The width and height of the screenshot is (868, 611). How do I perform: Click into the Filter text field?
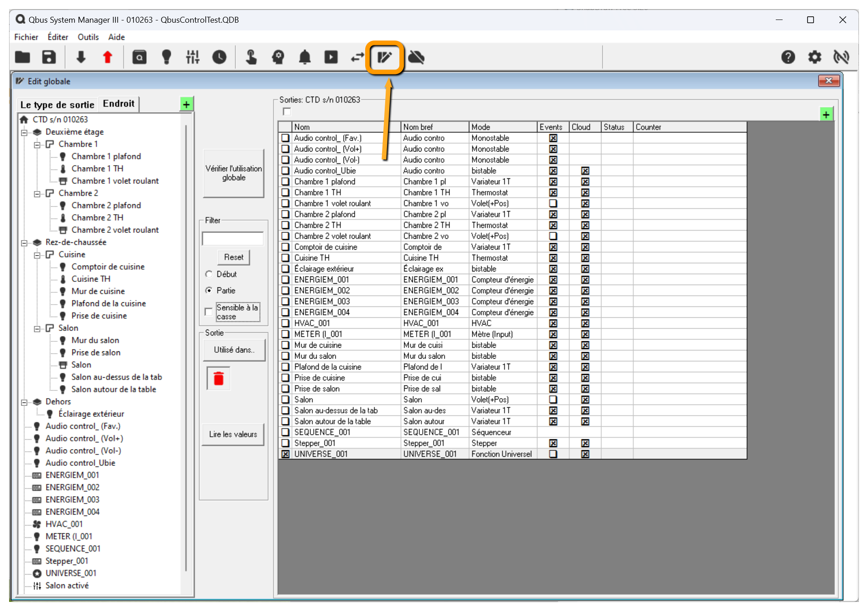233,238
